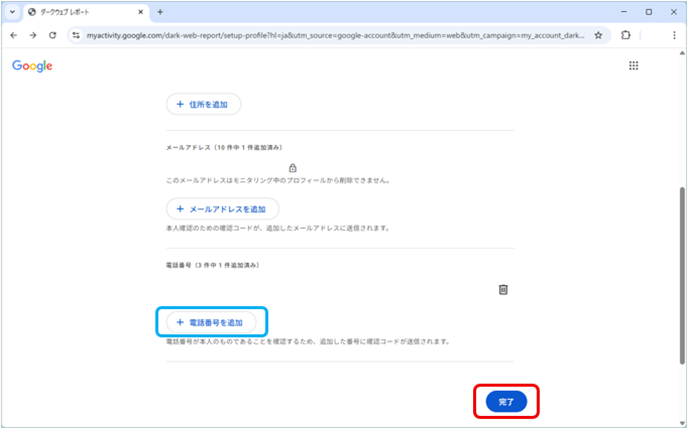The image size is (688, 428).
Task: Bookmark this page with the star icon
Action: click(598, 34)
